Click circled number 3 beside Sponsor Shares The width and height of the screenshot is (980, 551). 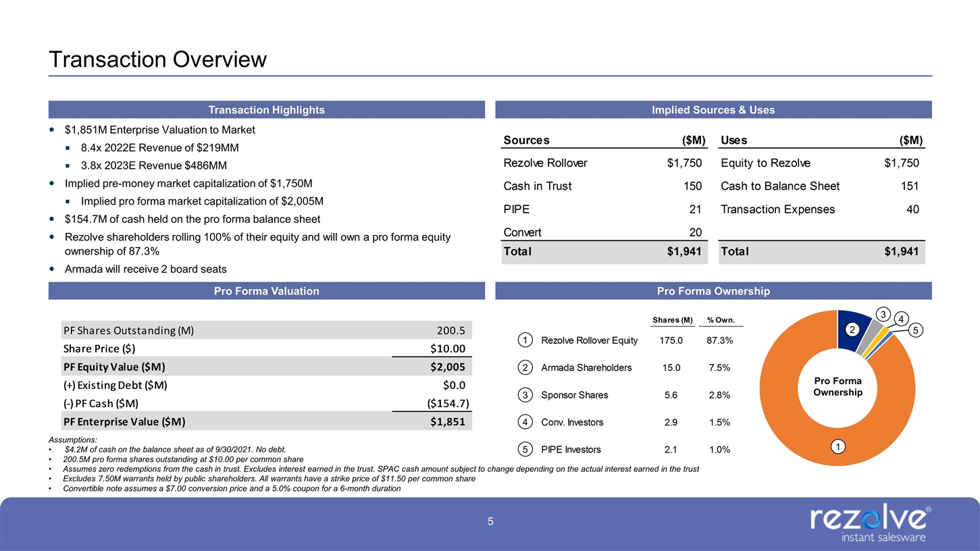(526, 395)
